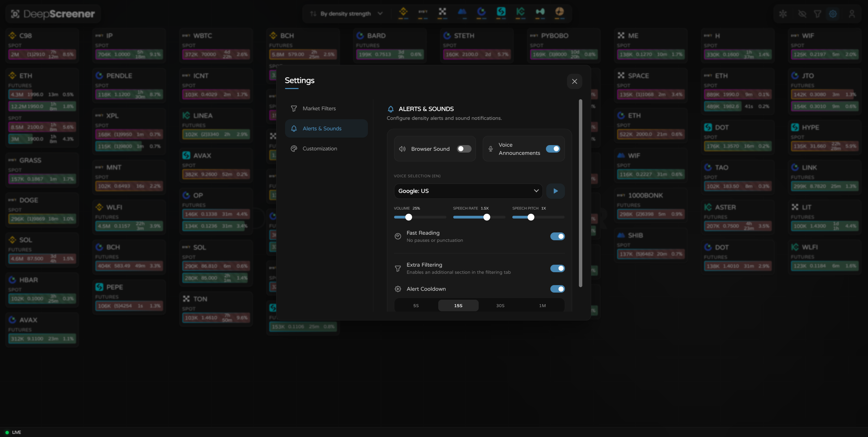This screenshot has width=868, height=437.
Task: Disable the Voice Announcements toggle
Action: pos(553,148)
